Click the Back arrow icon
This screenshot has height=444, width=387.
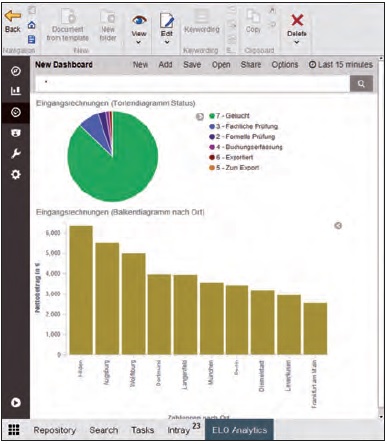point(13,16)
